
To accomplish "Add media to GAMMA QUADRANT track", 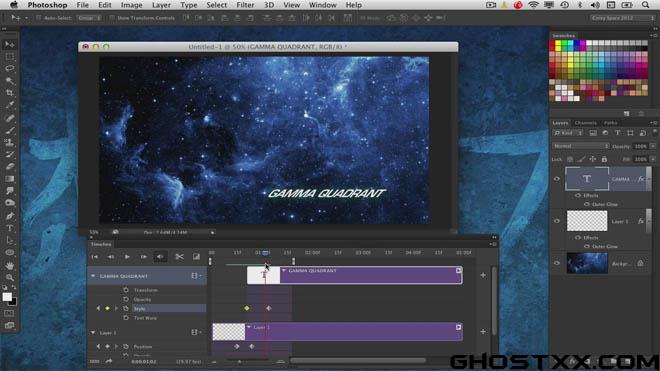I will click(x=483, y=275).
